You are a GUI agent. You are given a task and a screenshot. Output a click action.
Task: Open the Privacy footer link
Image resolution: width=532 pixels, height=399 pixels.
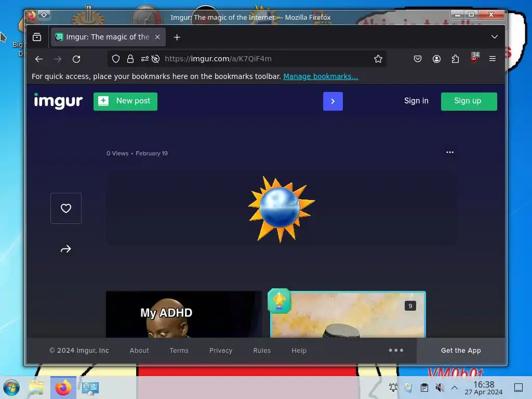click(220, 351)
